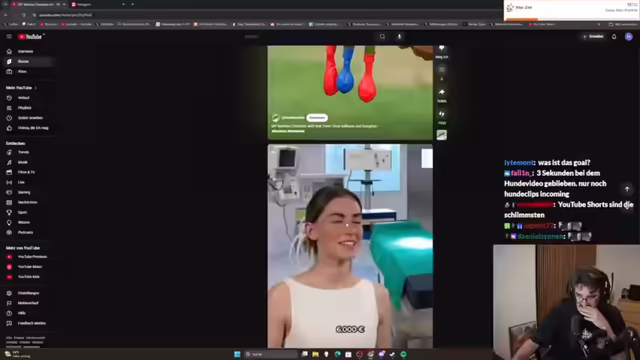This screenshot has height=360, width=640.
Task: Open a new browser tab
Action: (133, 4)
